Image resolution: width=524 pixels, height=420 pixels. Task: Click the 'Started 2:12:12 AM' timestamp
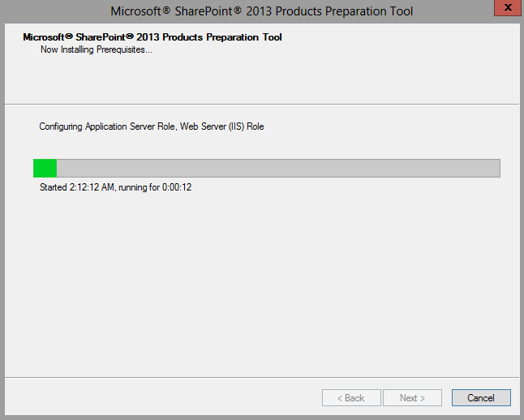[77, 187]
